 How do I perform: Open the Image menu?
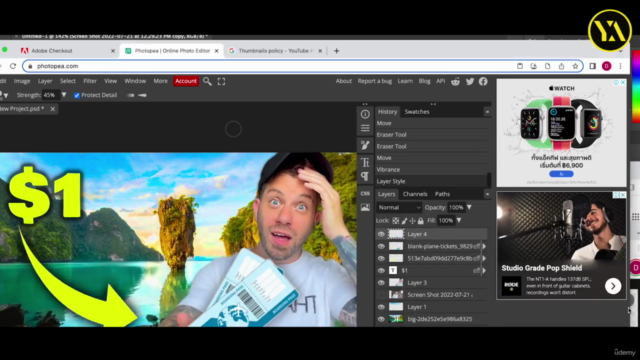(22, 81)
